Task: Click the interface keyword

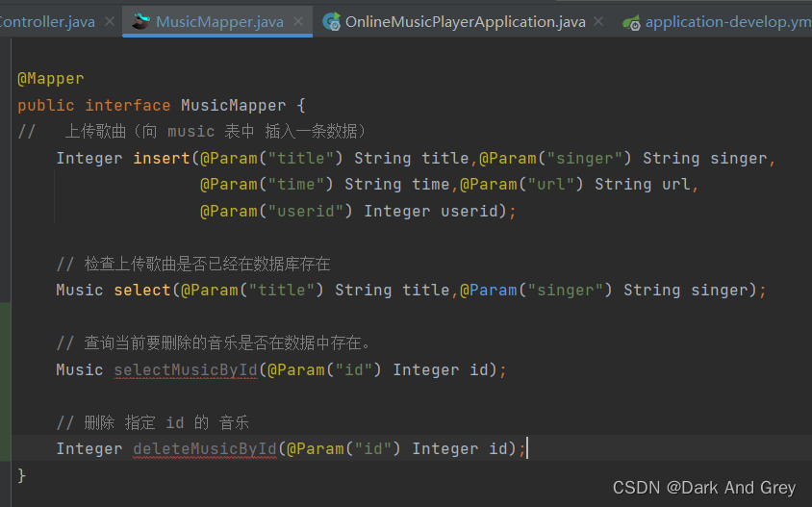Action: (127, 105)
